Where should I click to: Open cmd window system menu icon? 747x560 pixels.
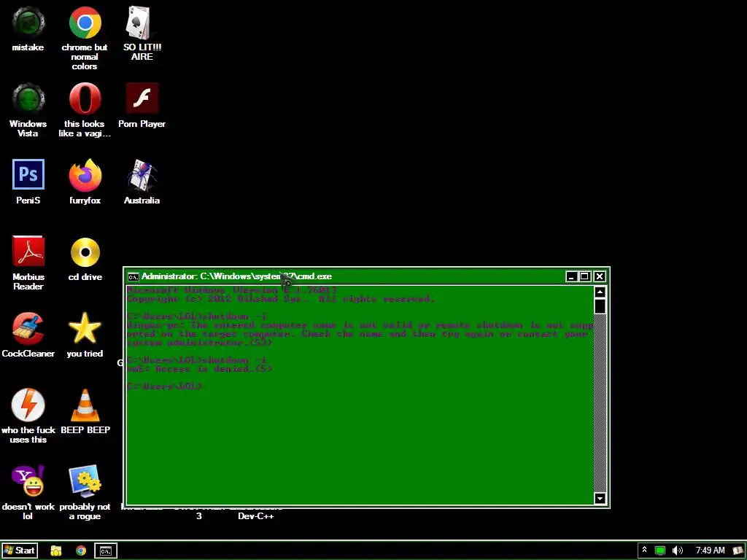click(133, 276)
